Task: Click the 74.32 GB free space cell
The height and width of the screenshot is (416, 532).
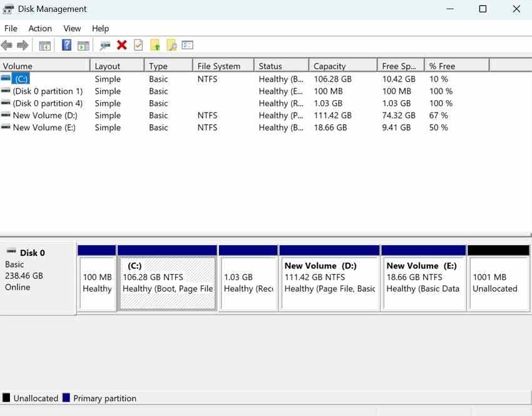Action: pyautogui.click(x=399, y=116)
